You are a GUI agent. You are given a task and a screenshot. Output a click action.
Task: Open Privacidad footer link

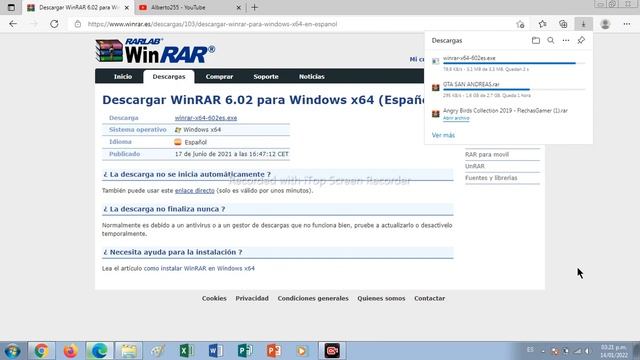point(252,298)
